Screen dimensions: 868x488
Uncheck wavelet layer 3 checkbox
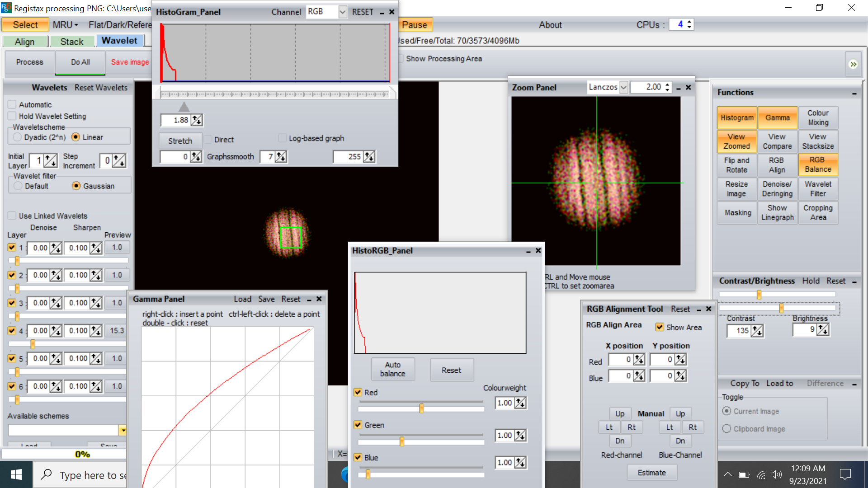point(12,303)
